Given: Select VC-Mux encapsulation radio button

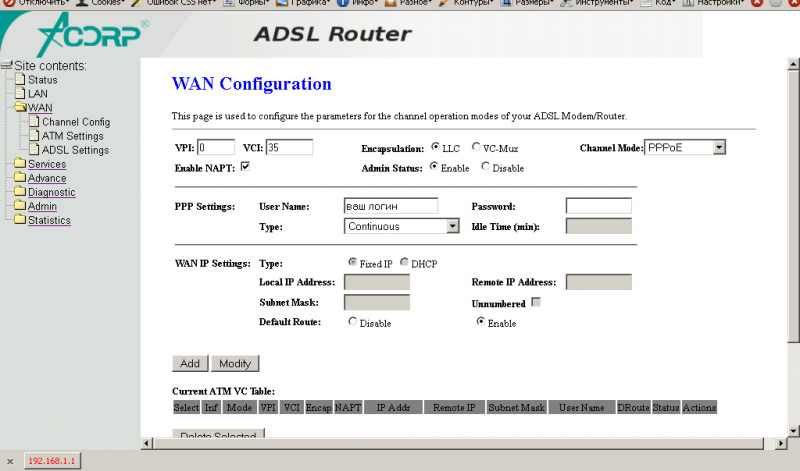Looking at the screenshot, I should coord(476,147).
